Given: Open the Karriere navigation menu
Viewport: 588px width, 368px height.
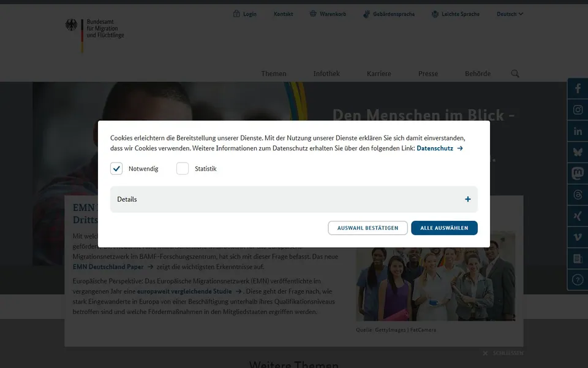Looking at the screenshot, I should pyautogui.click(x=379, y=74).
